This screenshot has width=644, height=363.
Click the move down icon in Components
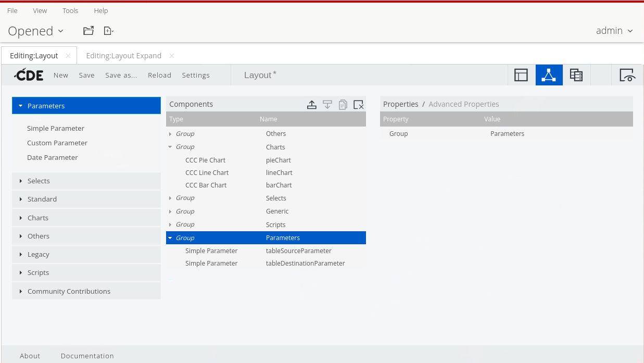coord(327,105)
